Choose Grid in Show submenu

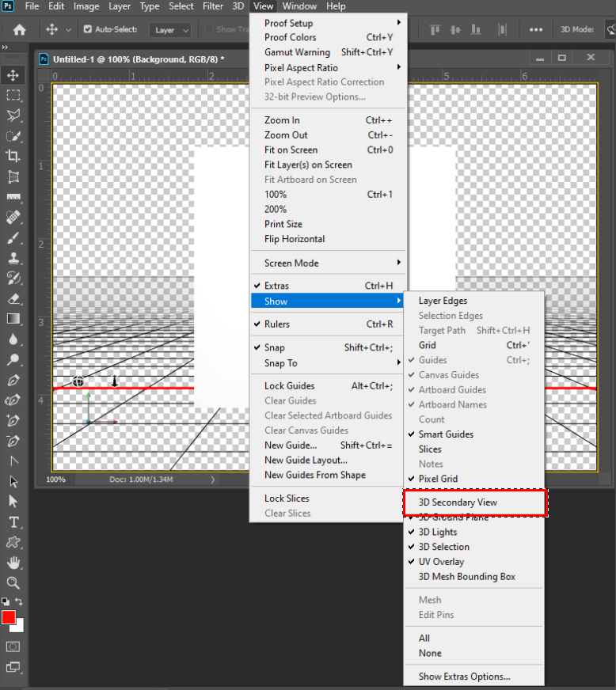click(x=473, y=346)
